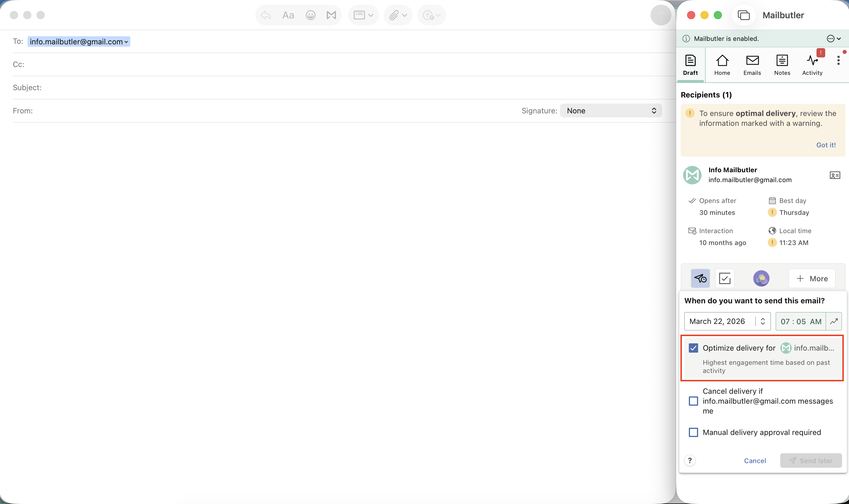The height and width of the screenshot is (504, 849).
Task: Click the Got it! link
Action: tap(826, 145)
